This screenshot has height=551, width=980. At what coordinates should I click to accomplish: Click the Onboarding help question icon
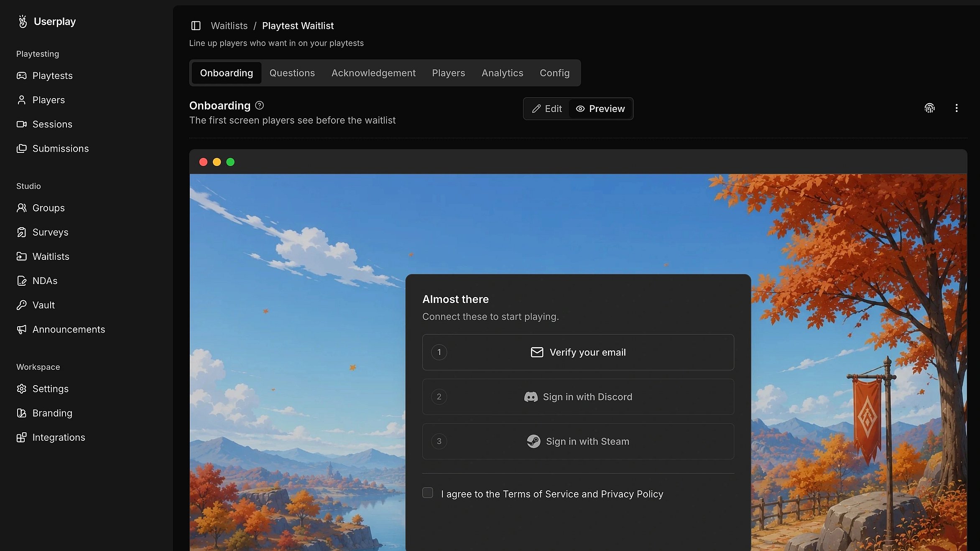[x=259, y=105]
